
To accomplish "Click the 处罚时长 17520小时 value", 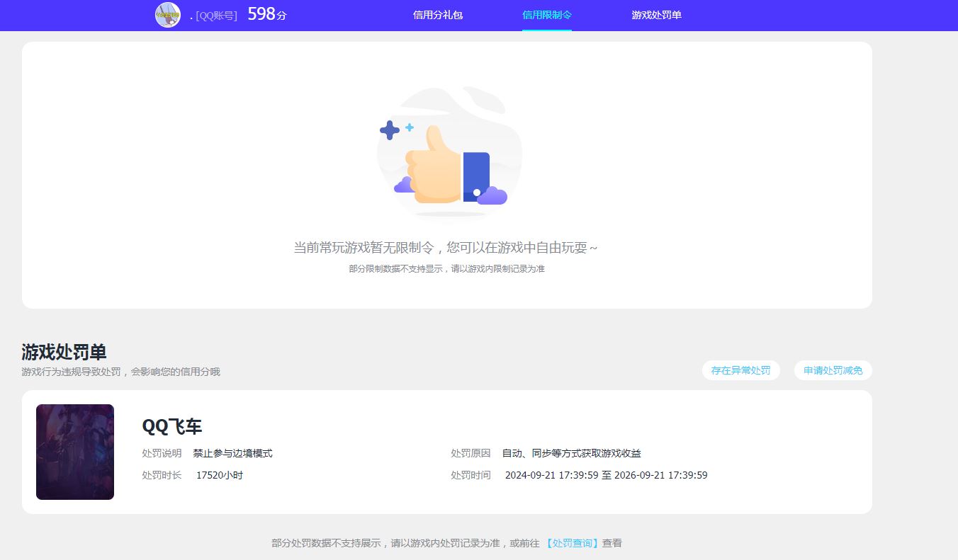I will click(x=220, y=475).
